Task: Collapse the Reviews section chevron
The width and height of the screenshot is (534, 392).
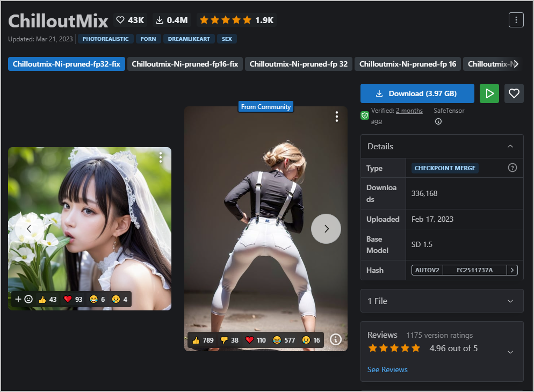Action: tap(510, 352)
